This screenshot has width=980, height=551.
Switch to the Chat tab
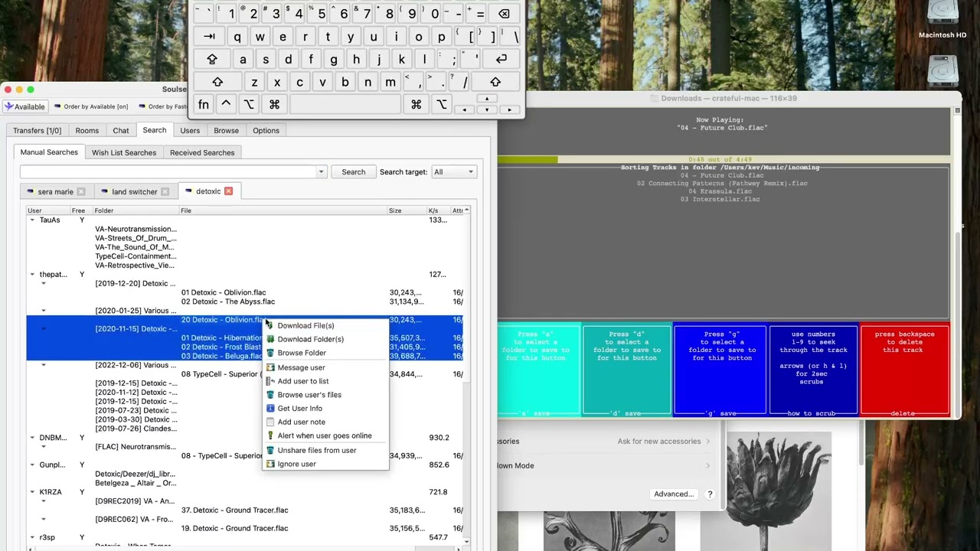tap(121, 131)
